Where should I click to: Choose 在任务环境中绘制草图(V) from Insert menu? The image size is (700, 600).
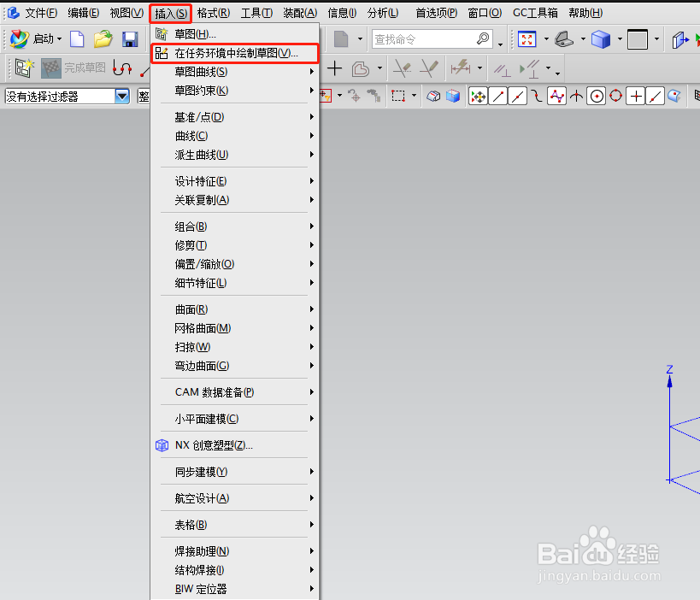(x=235, y=54)
